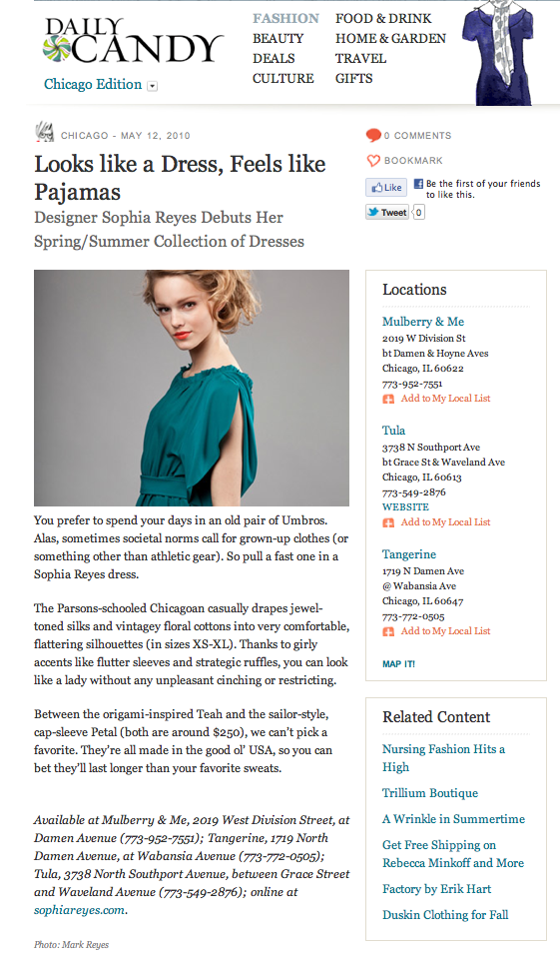Click the Chicago Edition link
560x961 pixels.
93,85
